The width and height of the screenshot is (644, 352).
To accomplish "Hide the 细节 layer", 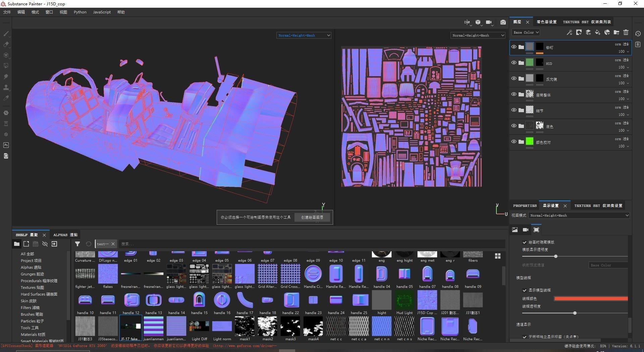I will 514,110.
